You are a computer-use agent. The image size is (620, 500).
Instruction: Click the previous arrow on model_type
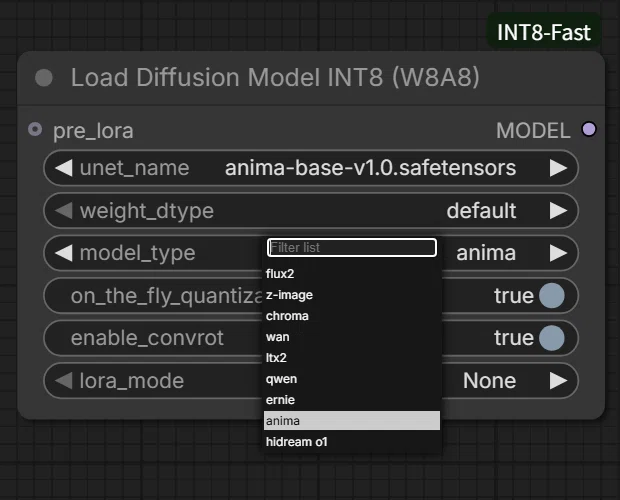pos(63,253)
